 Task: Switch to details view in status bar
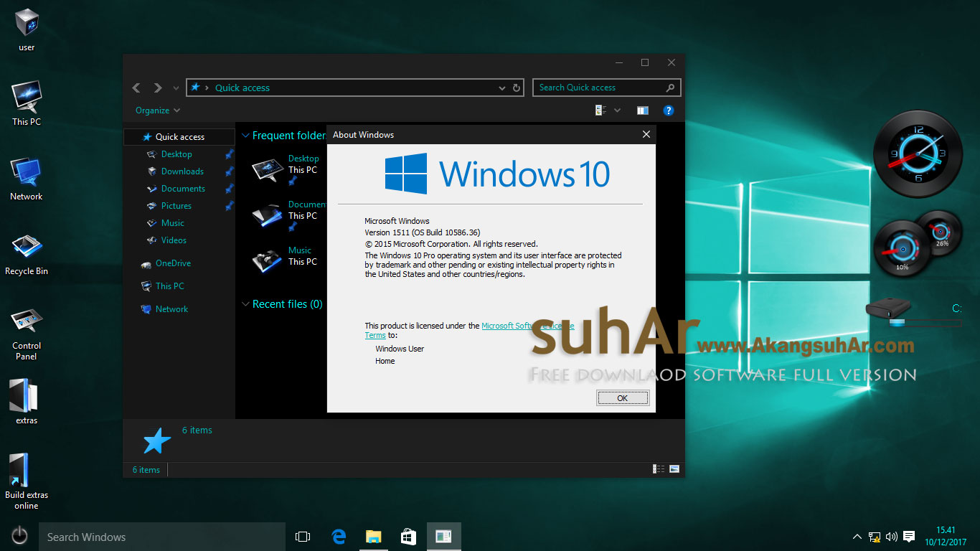pos(659,469)
